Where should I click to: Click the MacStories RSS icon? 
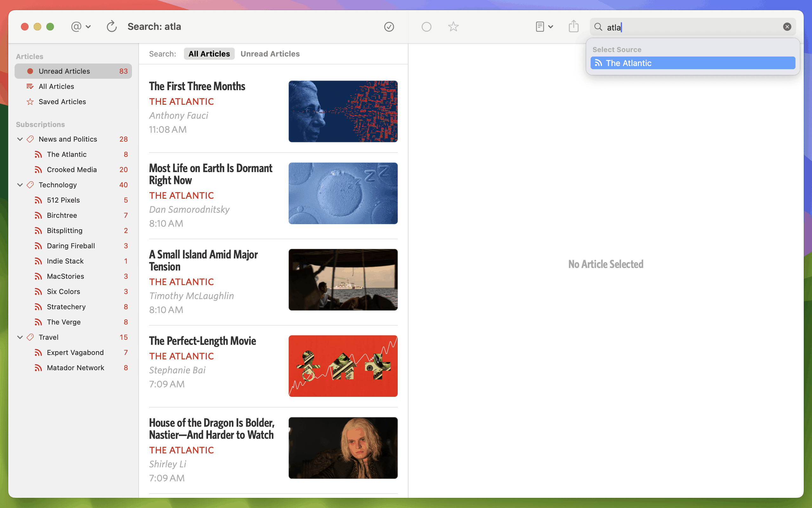pyautogui.click(x=38, y=276)
